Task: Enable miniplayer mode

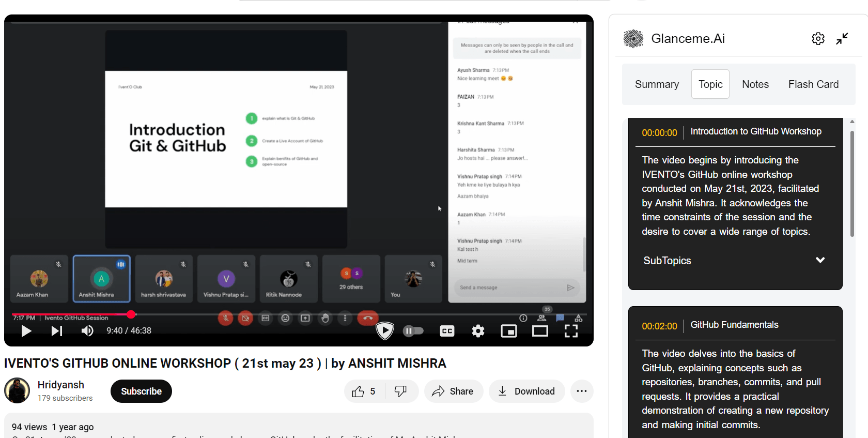Action: coord(509,331)
